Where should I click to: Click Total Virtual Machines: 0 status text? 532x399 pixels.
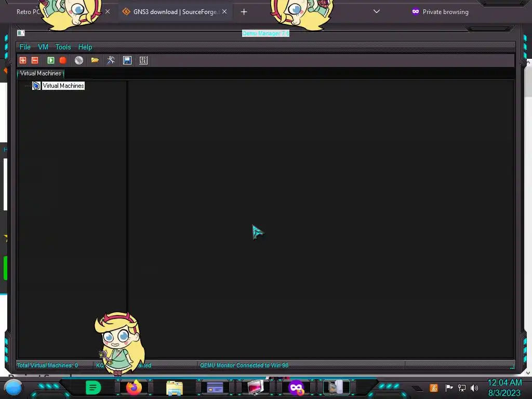click(47, 365)
